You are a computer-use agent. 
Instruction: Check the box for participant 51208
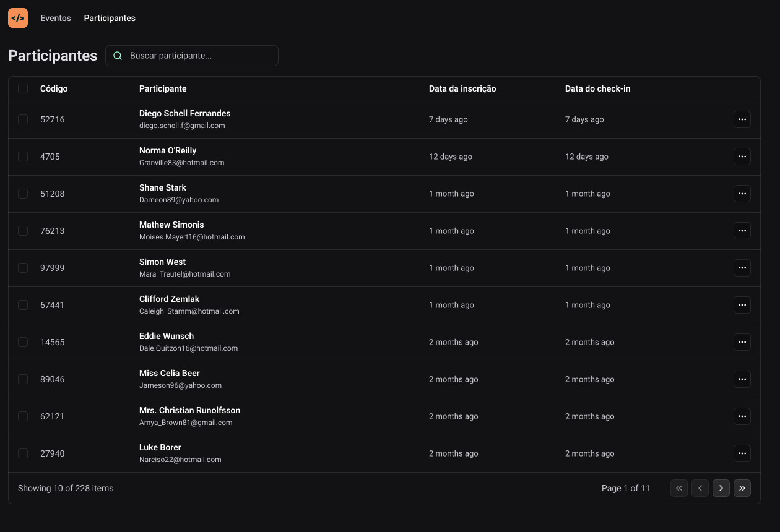point(23,194)
